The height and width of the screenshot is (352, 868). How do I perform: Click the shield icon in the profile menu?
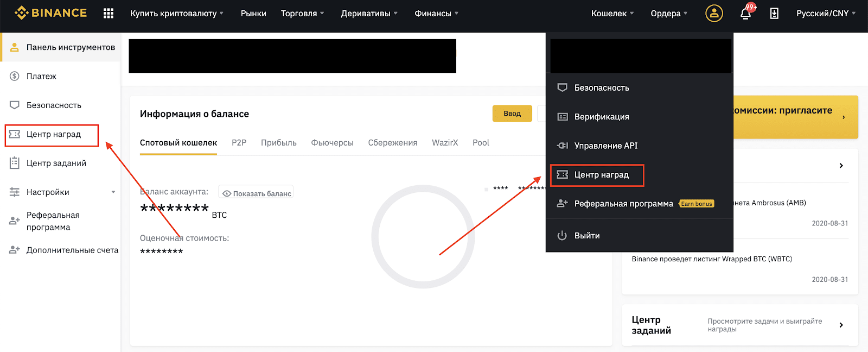tap(563, 87)
